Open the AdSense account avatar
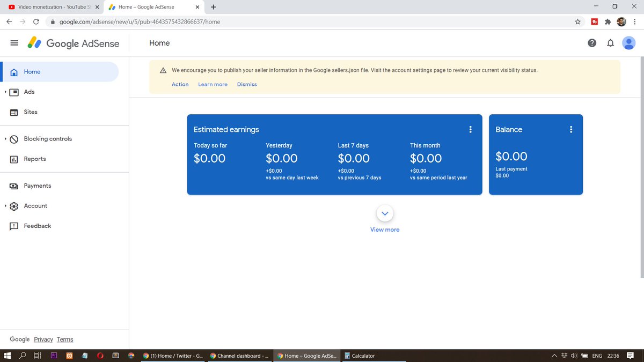 pos(628,43)
